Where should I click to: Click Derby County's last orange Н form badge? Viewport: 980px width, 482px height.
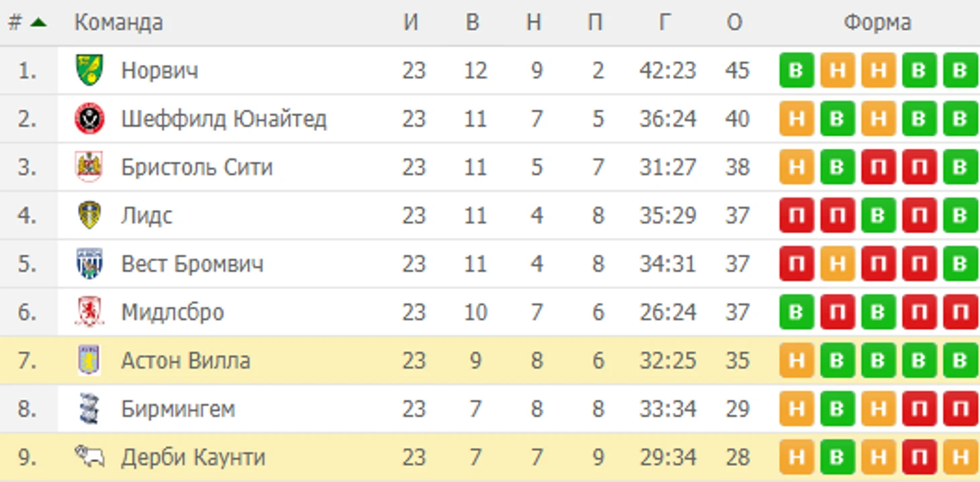click(960, 457)
